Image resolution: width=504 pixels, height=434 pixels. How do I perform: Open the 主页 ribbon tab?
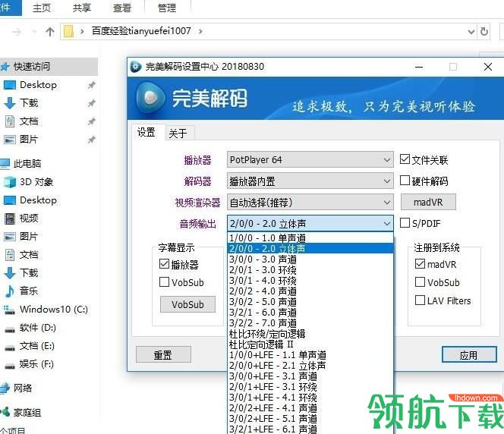(x=42, y=8)
